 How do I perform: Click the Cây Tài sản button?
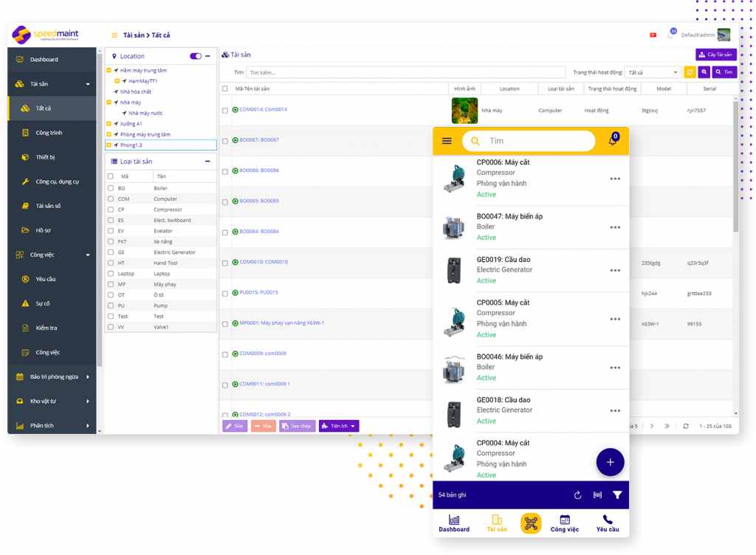(x=715, y=55)
